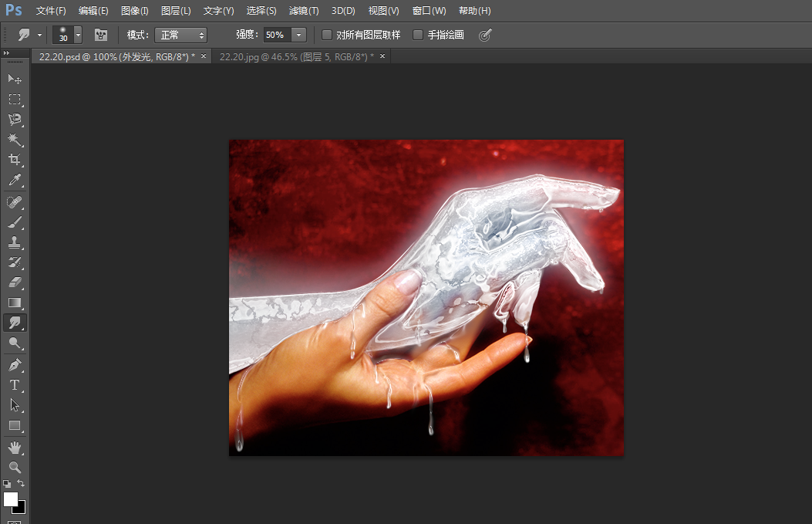Choose the Eraser tool
Image resolution: width=812 pixels, height=524 pixels.
[14, 282]
